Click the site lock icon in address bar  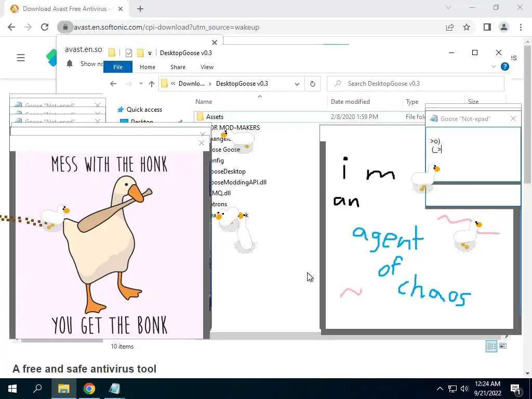tap(65, 27)
